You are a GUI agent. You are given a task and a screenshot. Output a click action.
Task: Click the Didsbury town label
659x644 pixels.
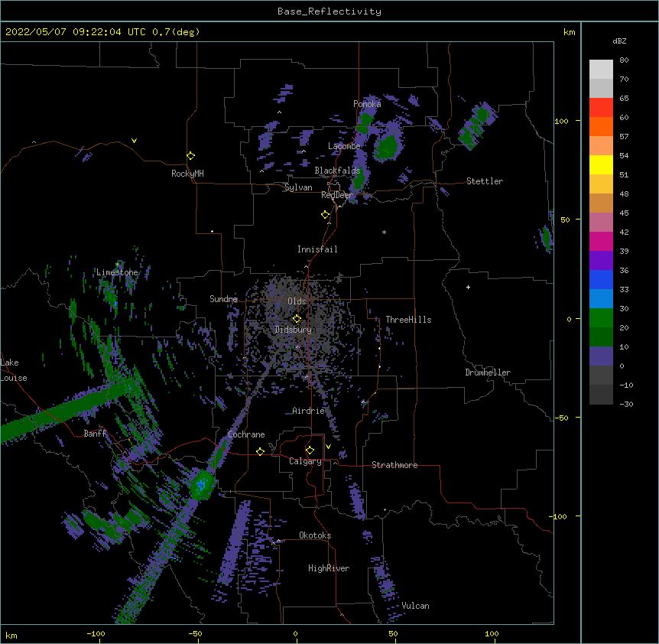293,330
